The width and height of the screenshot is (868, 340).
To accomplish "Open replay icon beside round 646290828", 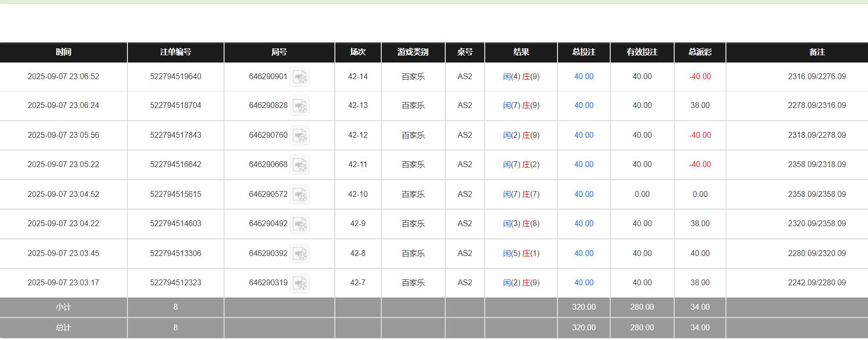I will click(x=299, y=106).
